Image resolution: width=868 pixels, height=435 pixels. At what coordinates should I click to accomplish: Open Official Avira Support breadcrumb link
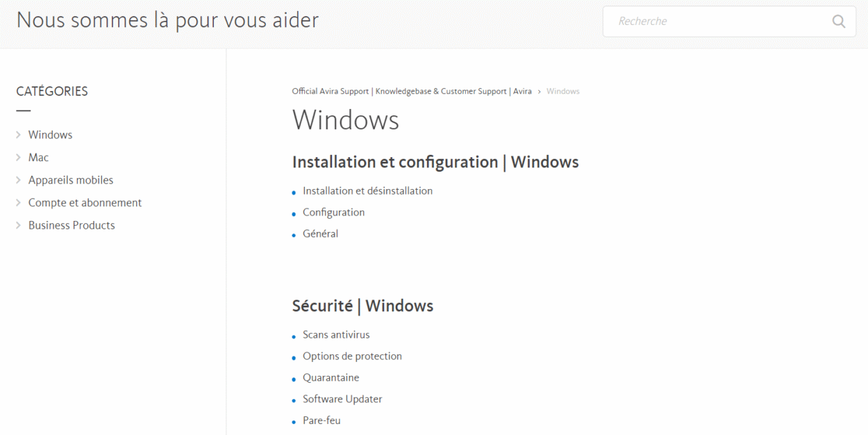coord(412,92)
